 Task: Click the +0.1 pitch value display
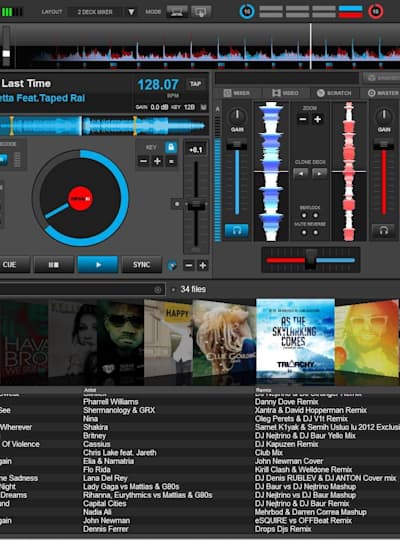click(x=196, y=149)
